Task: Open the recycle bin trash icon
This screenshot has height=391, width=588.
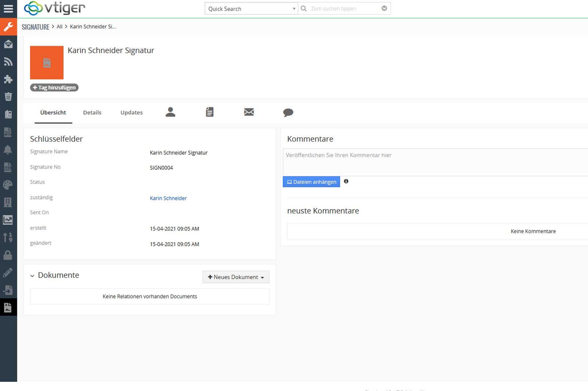Action: [8, 97]
